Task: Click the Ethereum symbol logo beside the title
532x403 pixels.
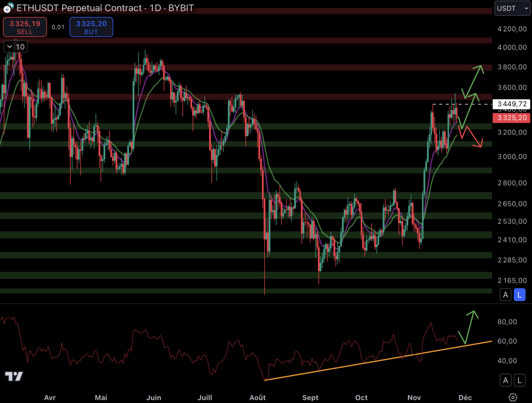Action: click(8, 7)
